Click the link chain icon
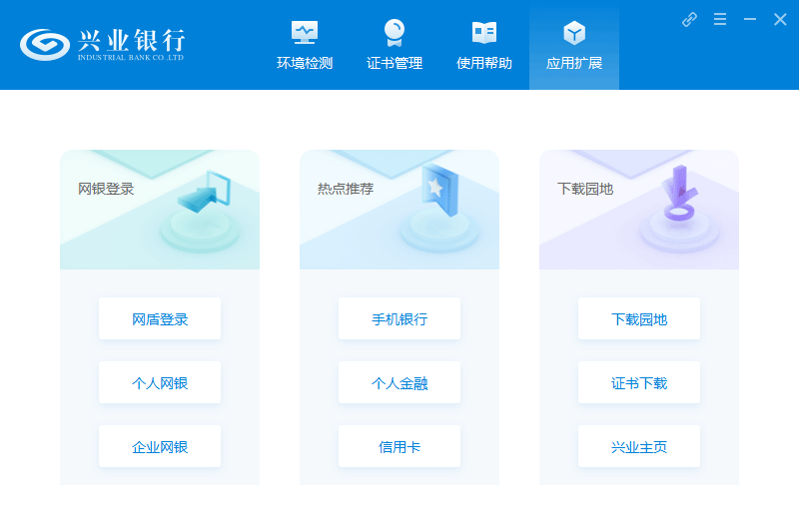This screenshot has height=532, width=799. (x=689, y=19)
